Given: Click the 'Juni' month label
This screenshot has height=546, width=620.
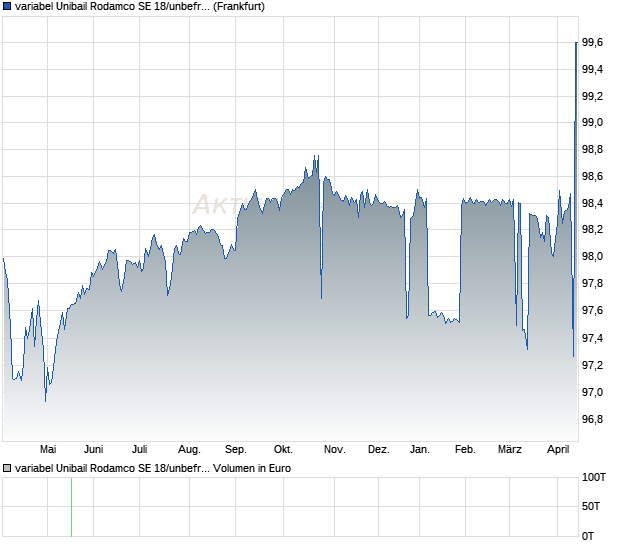Looking at the screenshot, I should [94, 450].
